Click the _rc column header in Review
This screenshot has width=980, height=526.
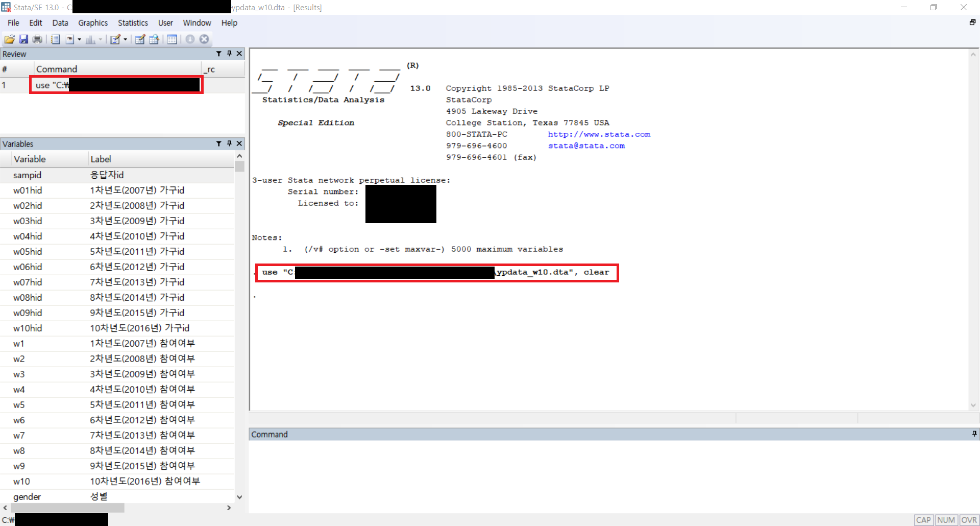[223, 69]
